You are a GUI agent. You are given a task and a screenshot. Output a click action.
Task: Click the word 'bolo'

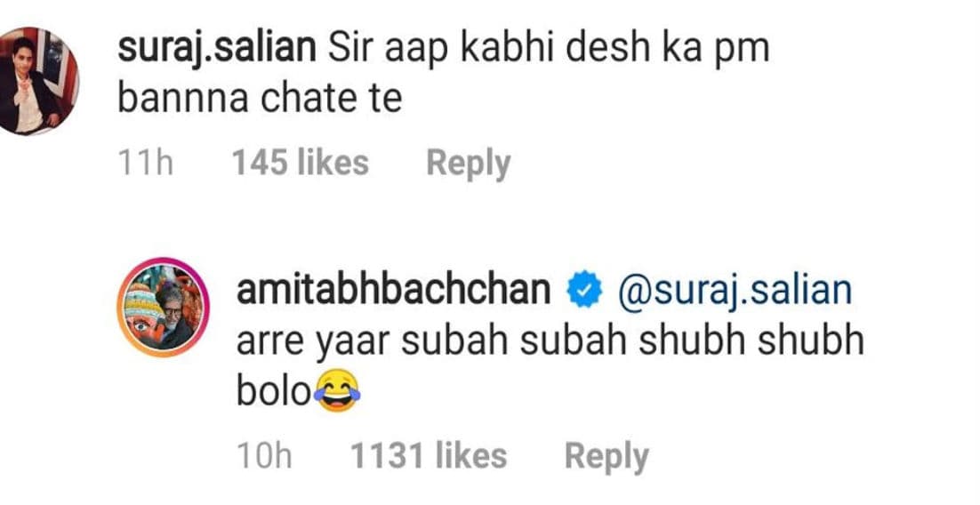270,391
